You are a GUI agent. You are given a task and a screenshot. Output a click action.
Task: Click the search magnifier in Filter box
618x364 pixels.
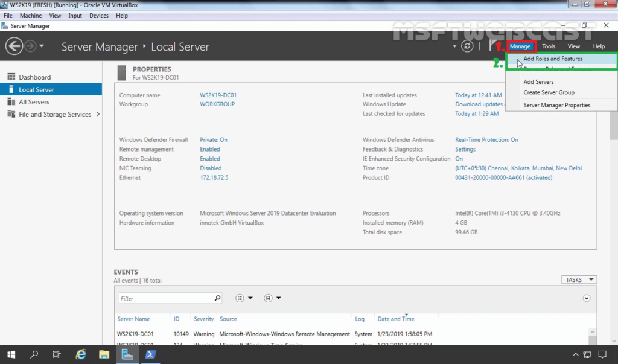[217, 298]
